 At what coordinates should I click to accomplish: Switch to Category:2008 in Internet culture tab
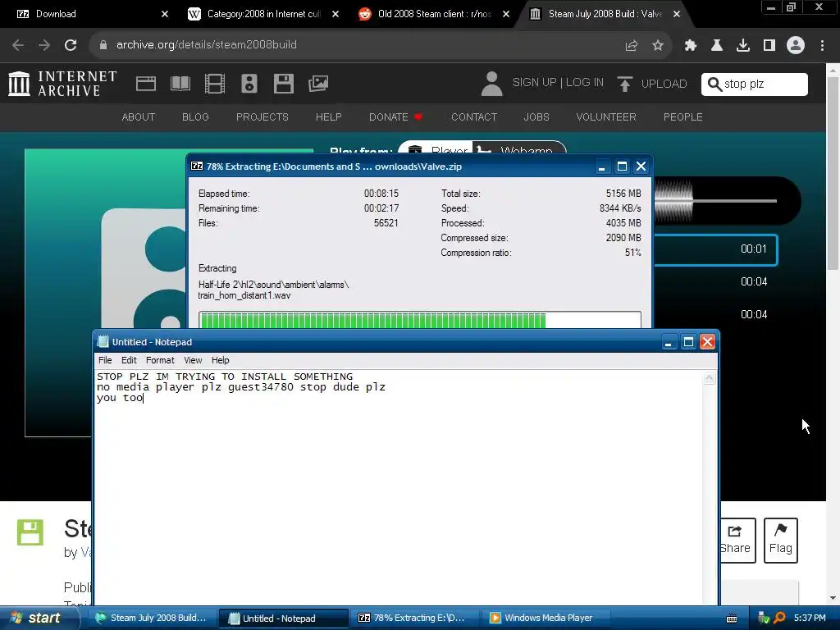coord(263,14)
